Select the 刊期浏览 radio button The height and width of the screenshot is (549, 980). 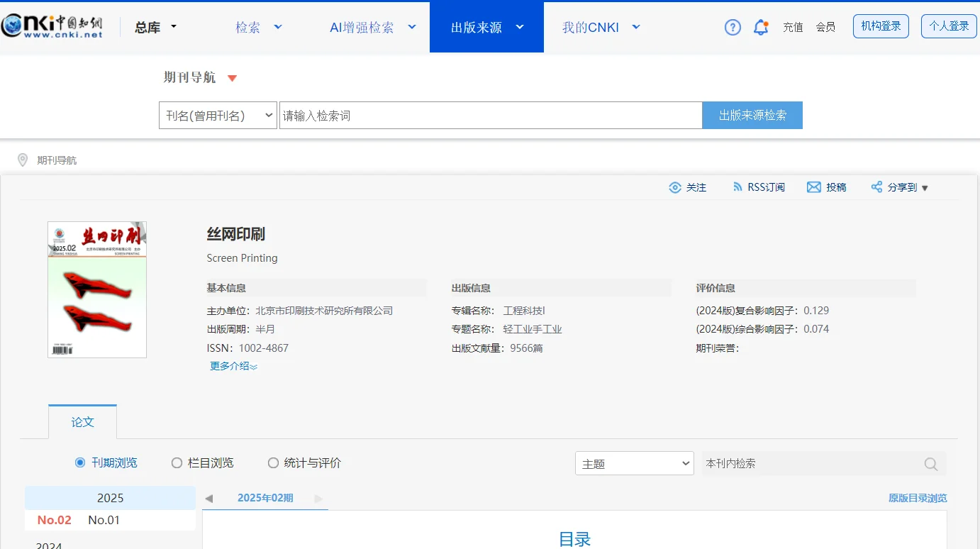click(x=80, y=462)
